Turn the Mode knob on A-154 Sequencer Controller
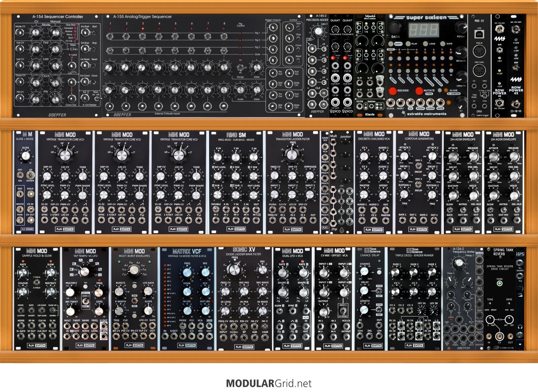 point(36,33)
